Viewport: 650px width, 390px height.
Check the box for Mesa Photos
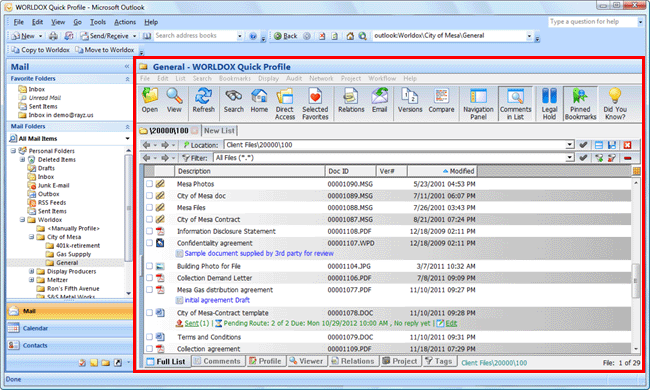coord(149,184)
